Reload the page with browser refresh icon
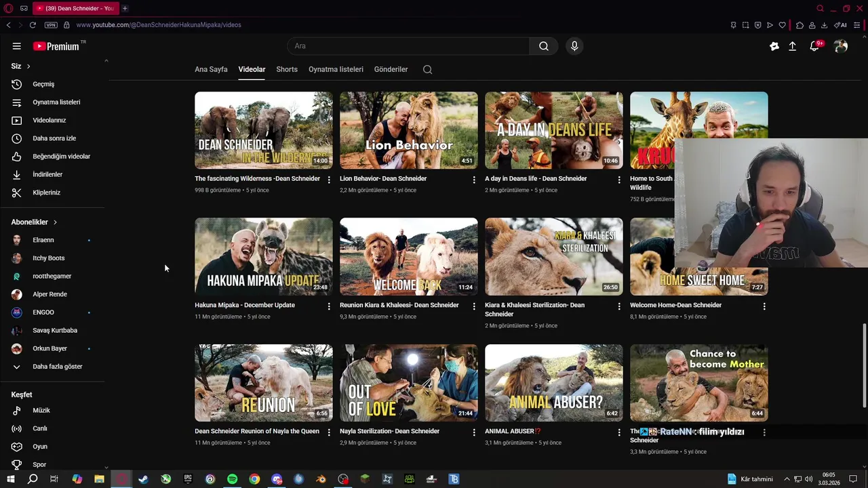The height and width of the screenshot is (488, 868). (32, 25)
